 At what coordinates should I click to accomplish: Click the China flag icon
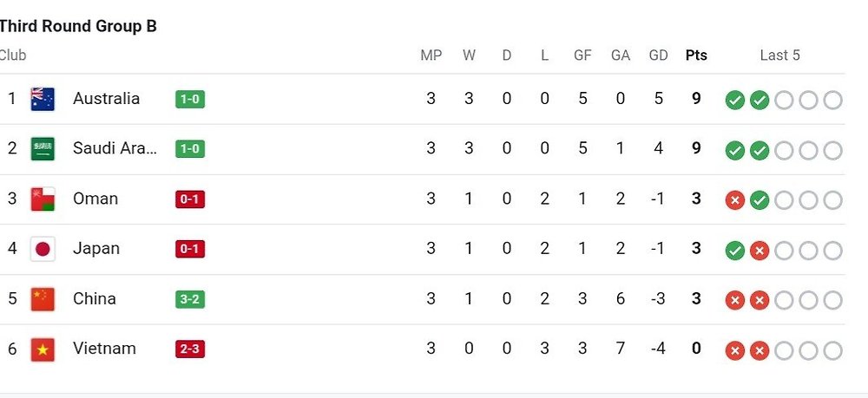click(x=43, y=299)
